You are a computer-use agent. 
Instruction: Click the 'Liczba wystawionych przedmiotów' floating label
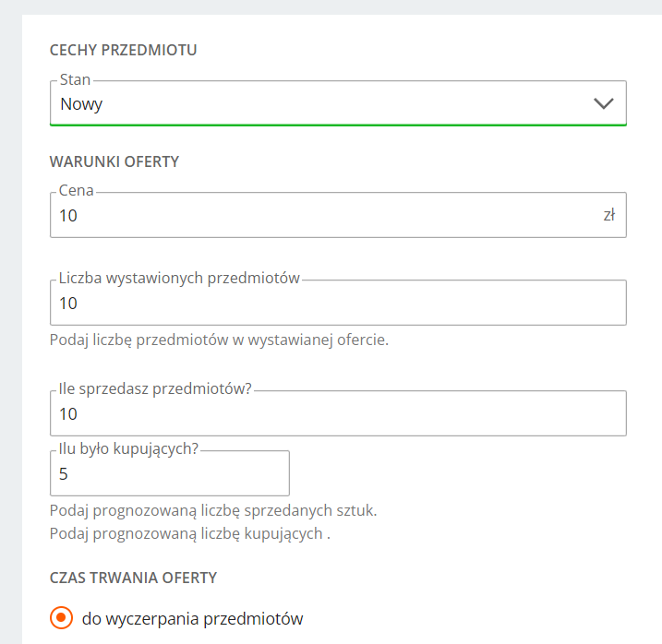coord(179,279)
